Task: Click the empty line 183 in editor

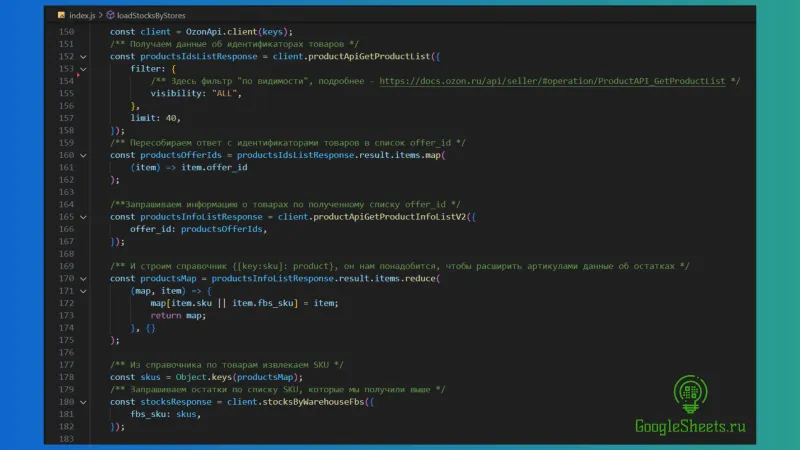Action: [x=300, y=438]
